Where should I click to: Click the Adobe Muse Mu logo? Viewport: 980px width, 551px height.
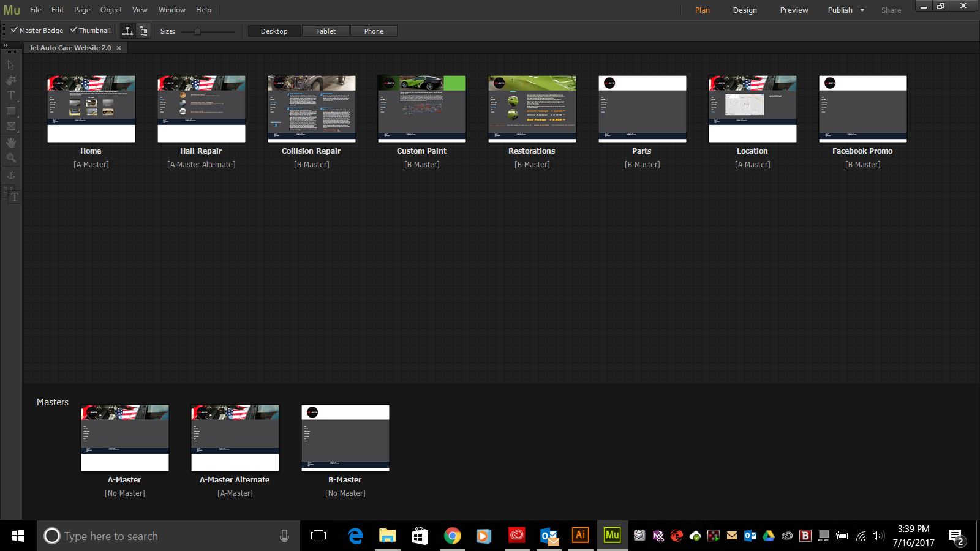point(12,10)
